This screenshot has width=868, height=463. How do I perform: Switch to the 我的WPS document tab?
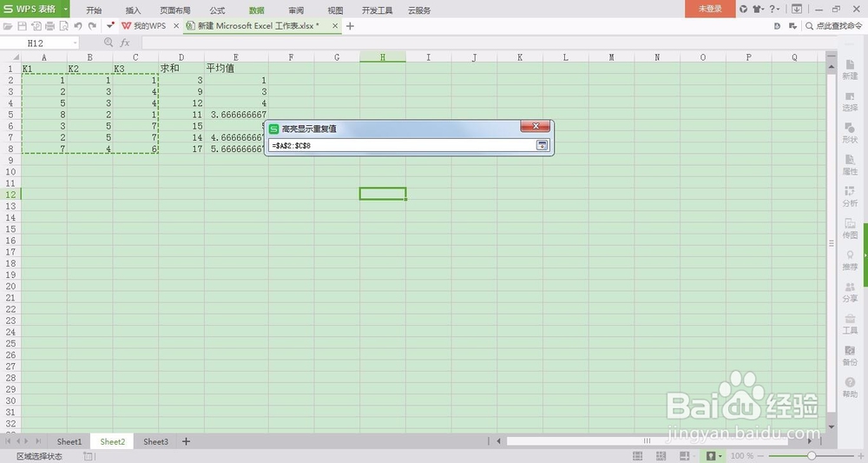144,26
